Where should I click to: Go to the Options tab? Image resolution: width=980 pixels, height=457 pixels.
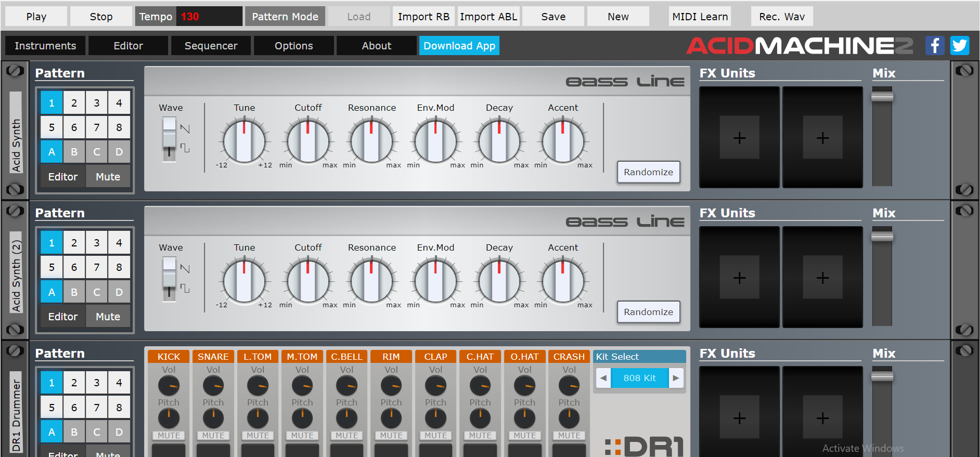tap(293, 46)
